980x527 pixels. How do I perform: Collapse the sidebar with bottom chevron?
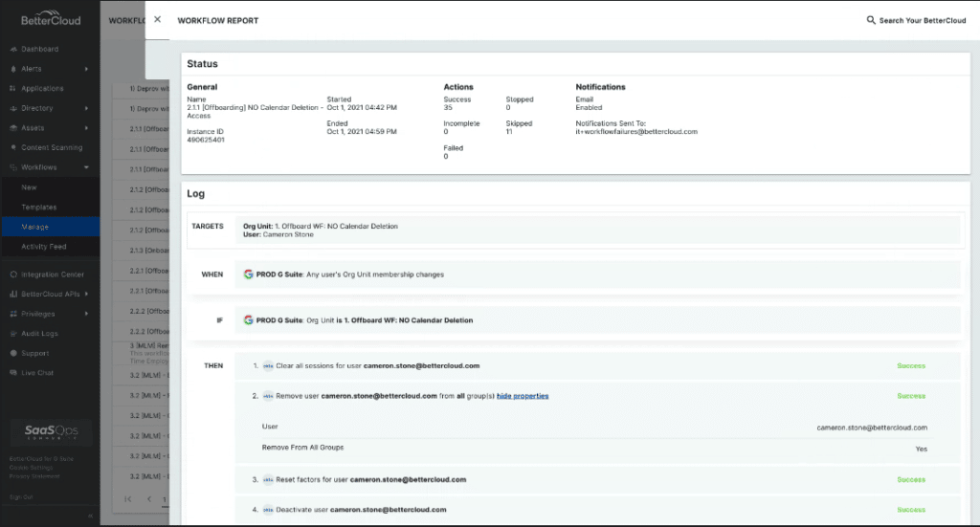(x=90, y=516)
